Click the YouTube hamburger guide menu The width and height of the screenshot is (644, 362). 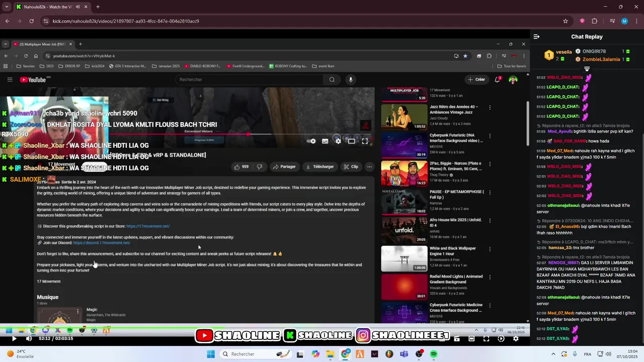pos(10,79)
